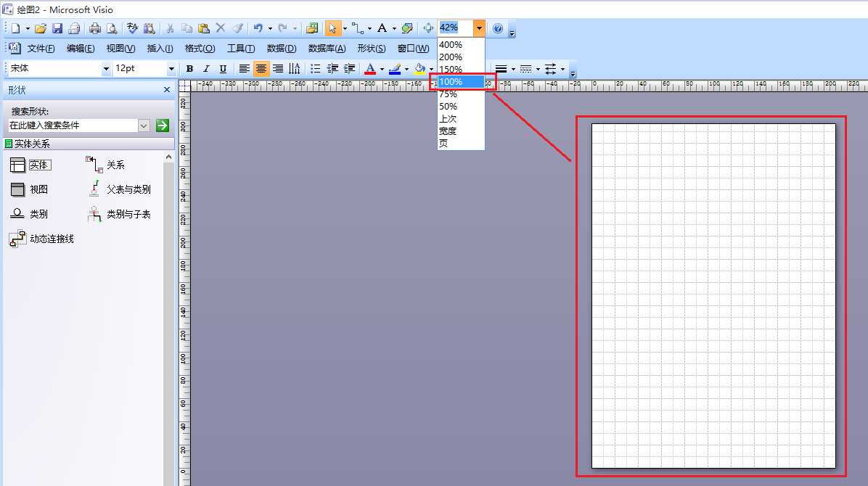The width and height of the screenshot is (868, 486).
Task: Toggle underline formatting
Action: point(223,69)
